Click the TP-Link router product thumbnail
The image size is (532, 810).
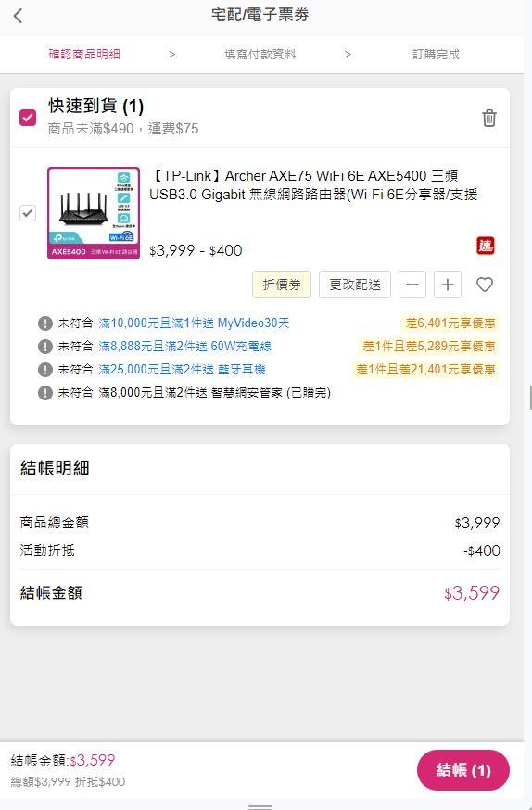94,213
